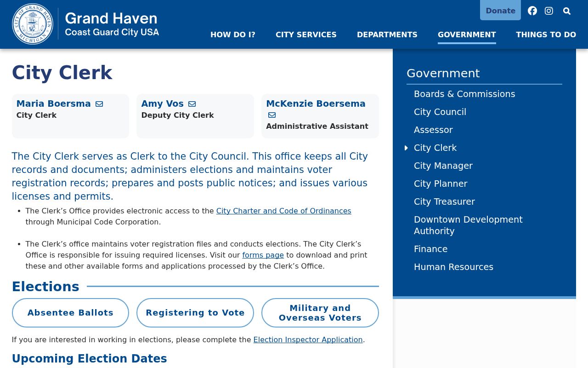Click the Government sidebar heading
588x368 pixels.
pyautogui.click(x=443, y=73)
